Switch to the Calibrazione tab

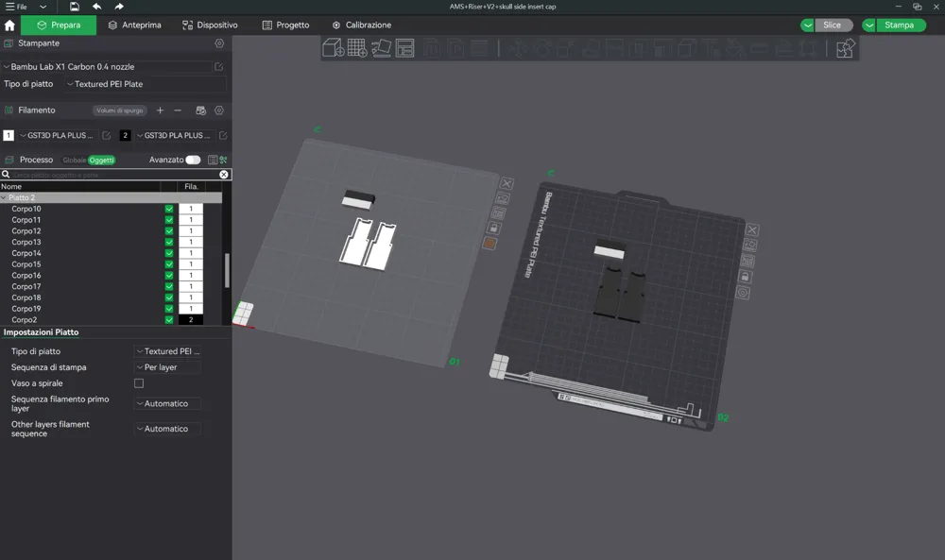[x=362, y=25]
